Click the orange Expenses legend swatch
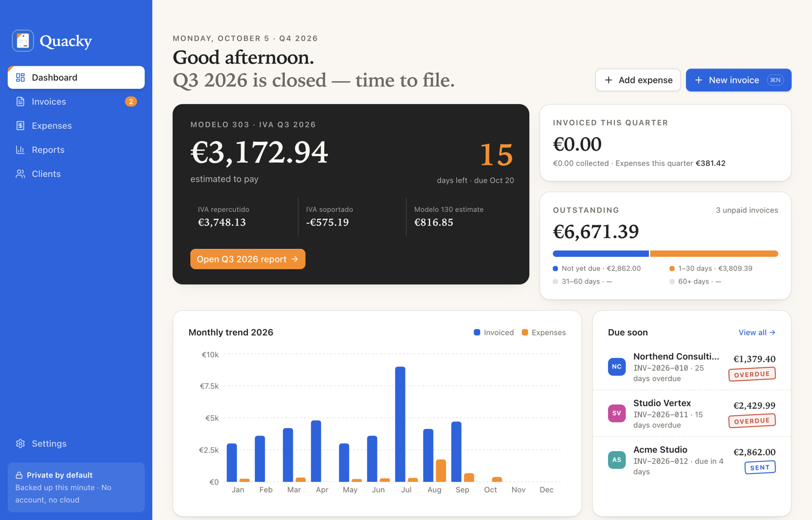Screen dimensions: 812x520 (x=525, y=332)
